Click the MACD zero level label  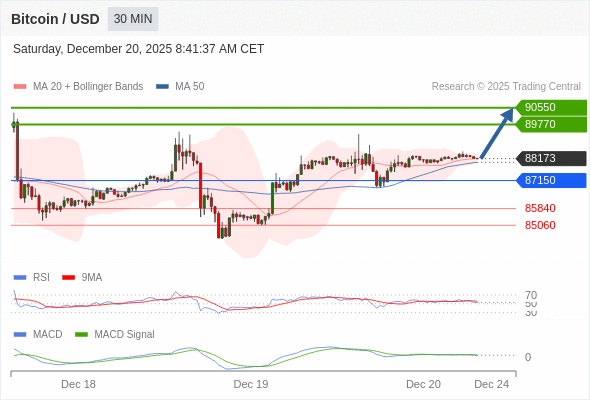point(528,357)
